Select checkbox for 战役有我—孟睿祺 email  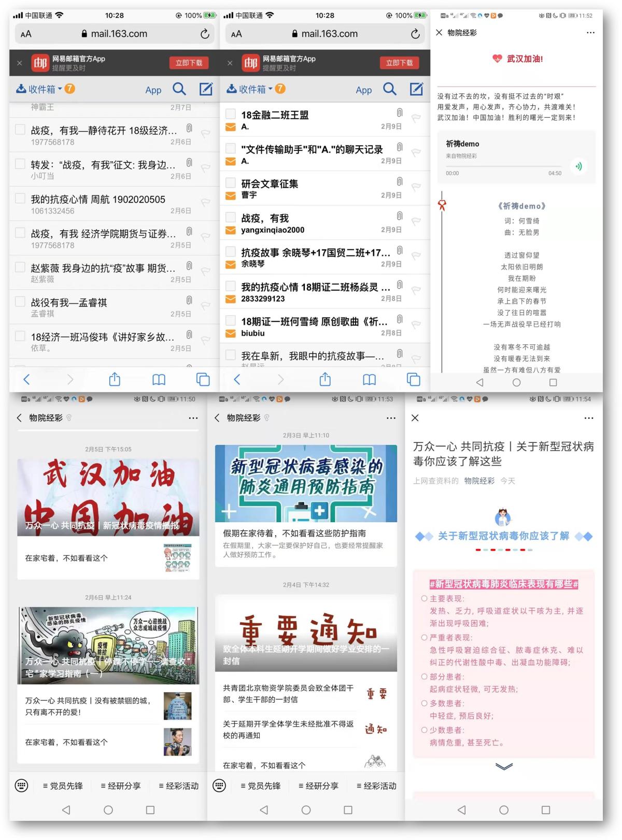coord(20,302)
